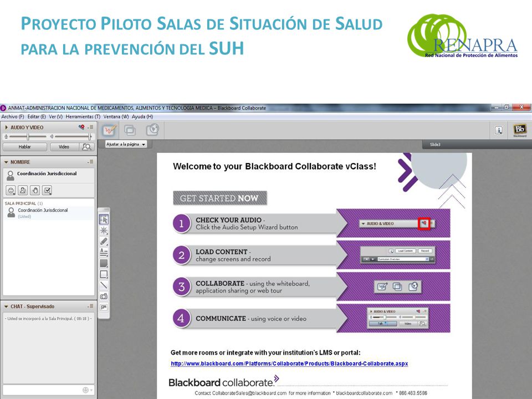Open the Audio Setup Wizard icon
This screenshot has width=532, height=399.
click(x=81, y=127)
